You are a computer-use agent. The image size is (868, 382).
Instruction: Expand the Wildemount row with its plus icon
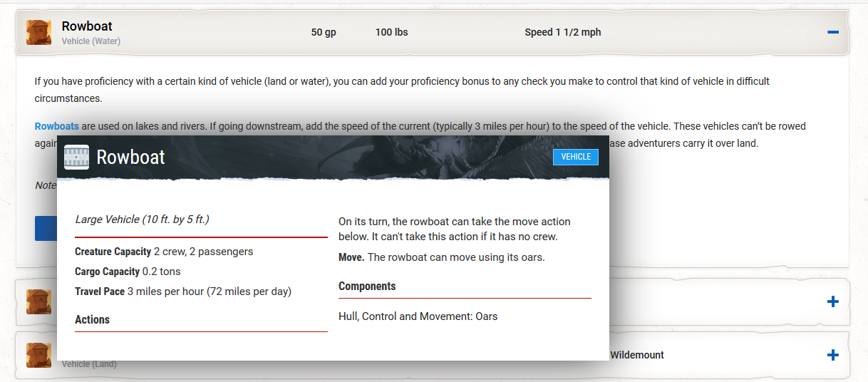point(832,355)
